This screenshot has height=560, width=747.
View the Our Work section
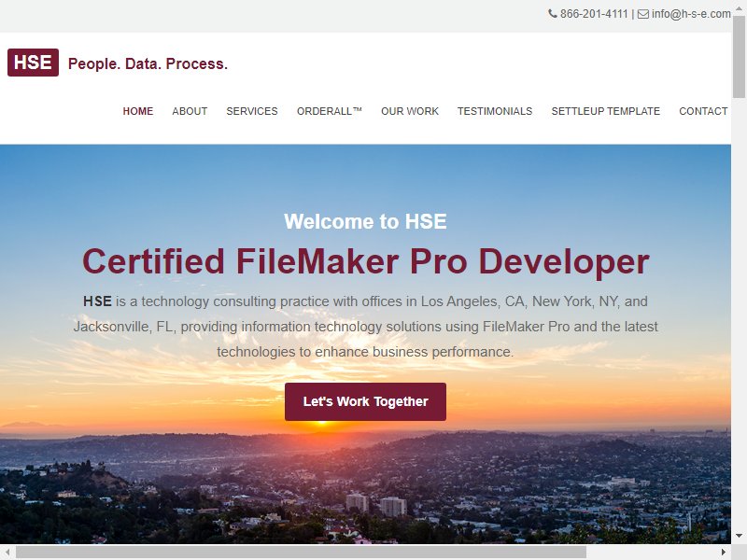pyautogui.click(x=410, y=111)
